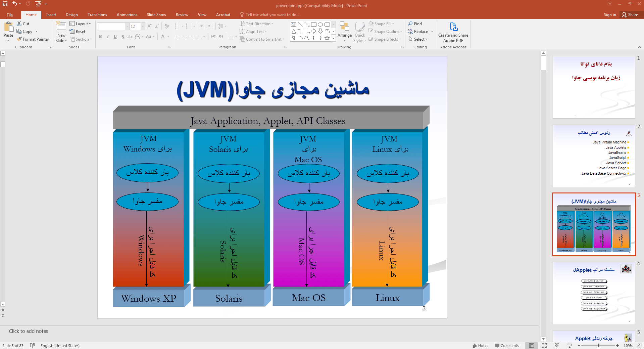
Task: Expand the Align Text dropdown
Action: [253, 31]
